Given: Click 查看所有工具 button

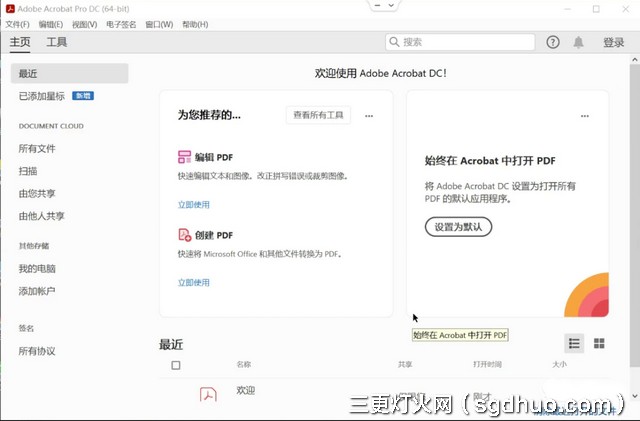Looking at the screenshot, I should pos(318,115).
